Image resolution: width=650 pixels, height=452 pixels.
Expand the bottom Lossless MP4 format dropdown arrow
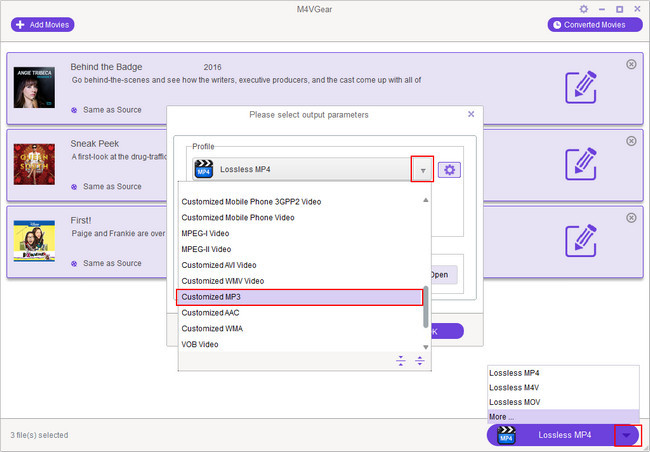(627, 435)
